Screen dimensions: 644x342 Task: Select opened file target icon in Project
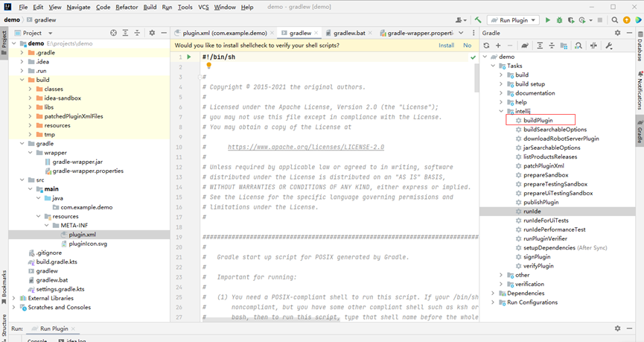coord(114,33)
